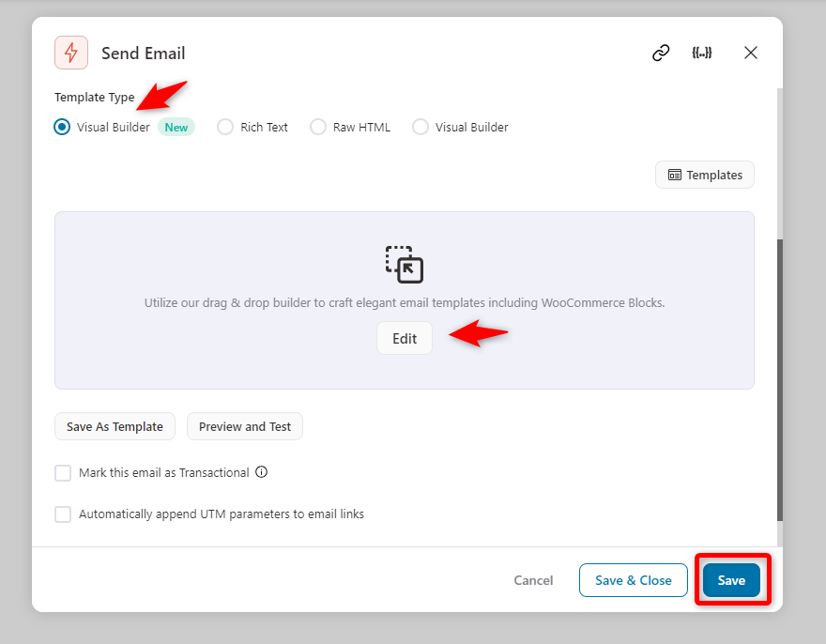Cancel the email changes
This screenshot has width=826, height=644.
coord(533,580)
